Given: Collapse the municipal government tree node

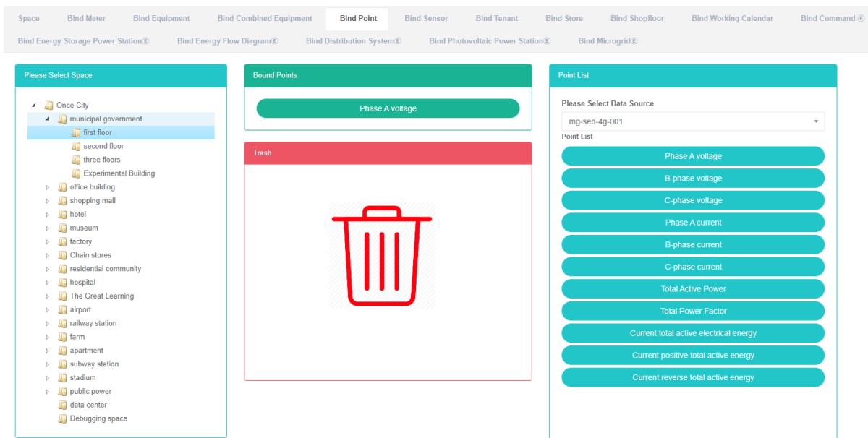Looking at the screenshot, I should [48, 119].
